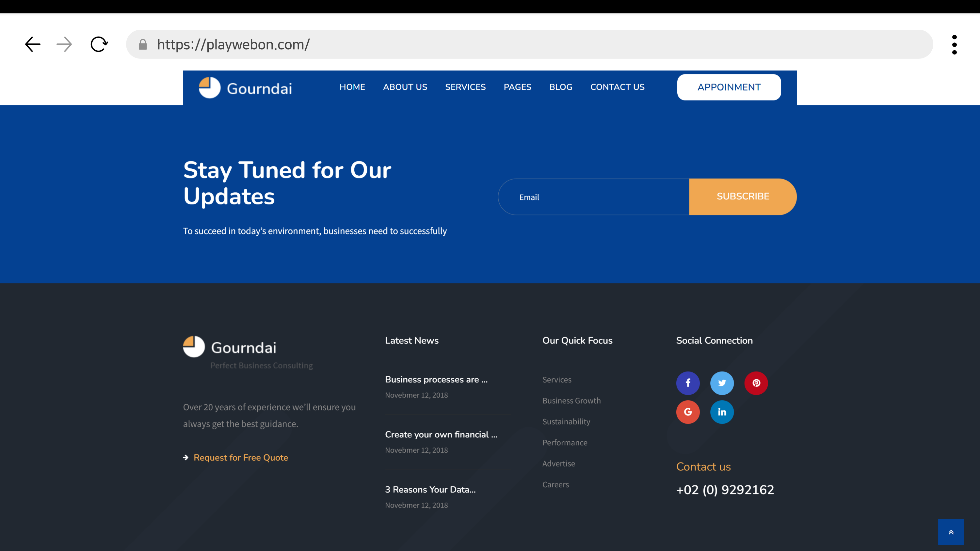Go to ABOUT US page
980x551 pixels.
[x=405, y=87]
